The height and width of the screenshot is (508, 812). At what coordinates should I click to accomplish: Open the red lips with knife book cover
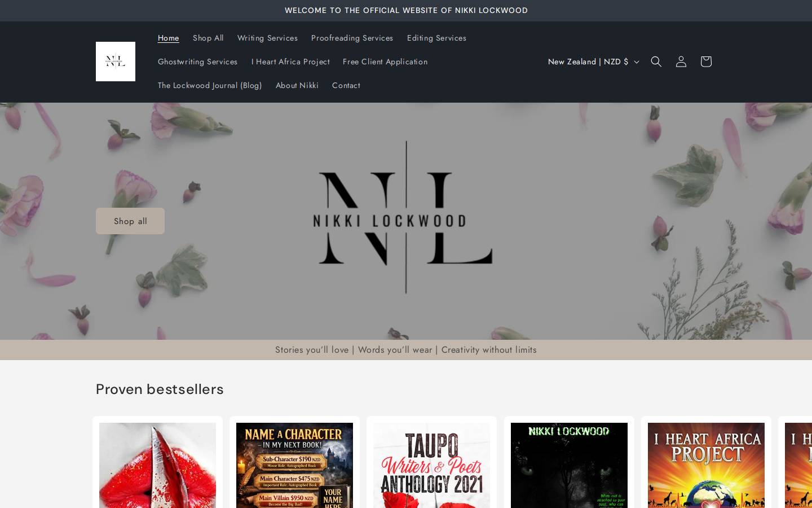point(157,465)
